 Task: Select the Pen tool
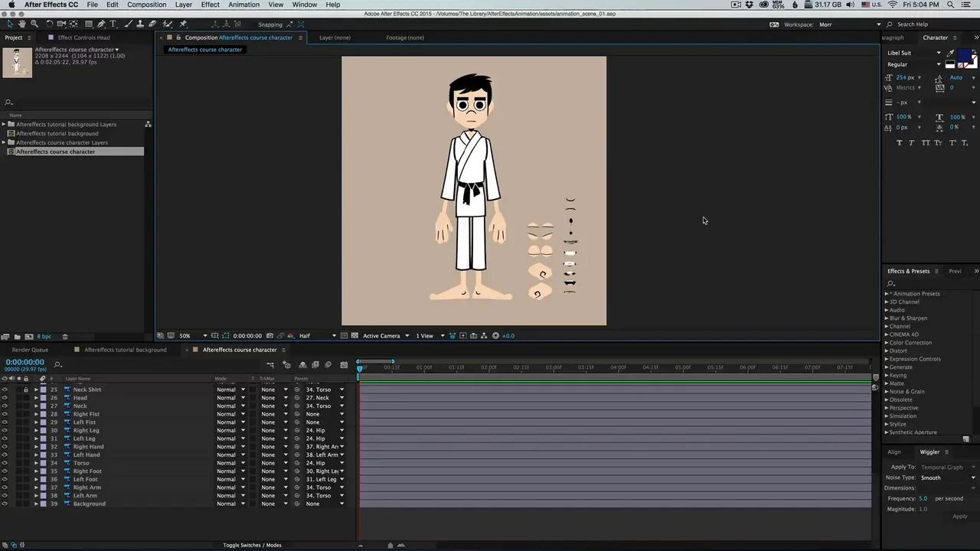click(x=101, y=24)
